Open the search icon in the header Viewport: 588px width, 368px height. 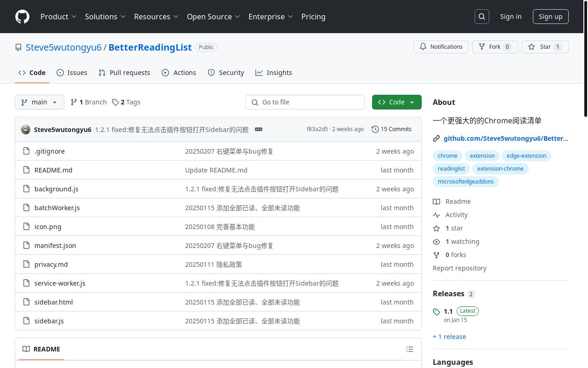click(481, 16)
